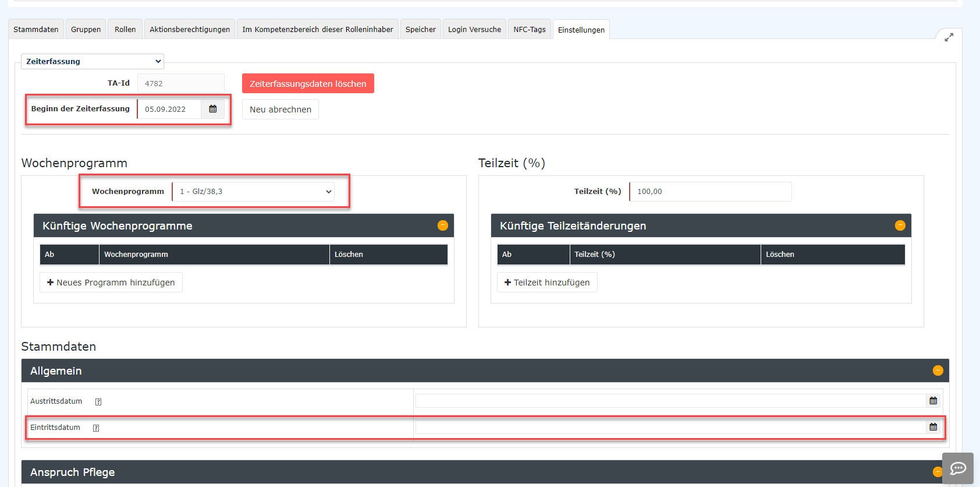
Task: Select the Einstellungen tab
Action: click(581, 30)
